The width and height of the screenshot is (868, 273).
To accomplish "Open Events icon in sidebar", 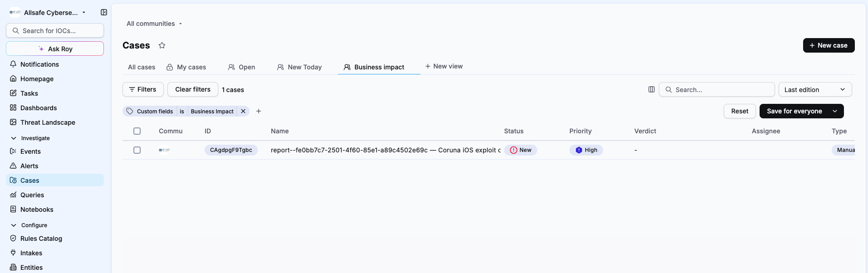I will 13,151.
